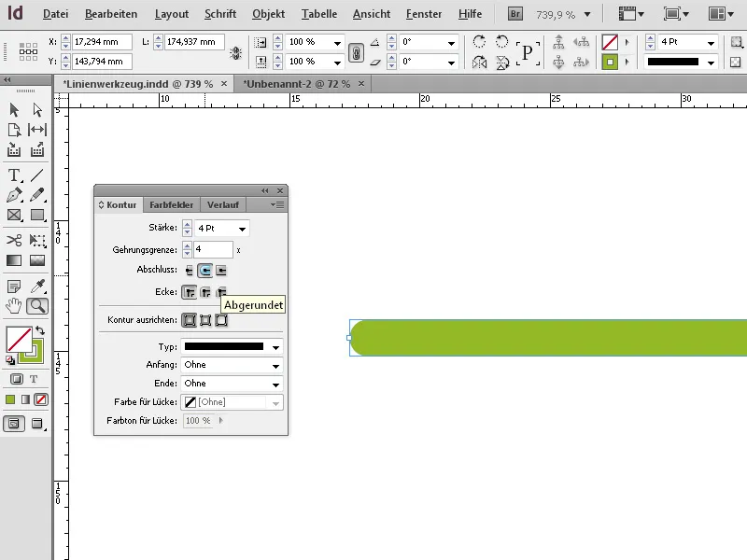This screenshot has width=747, height=560.
Task: Open the Fenster menu
Action: coord(424,14)
